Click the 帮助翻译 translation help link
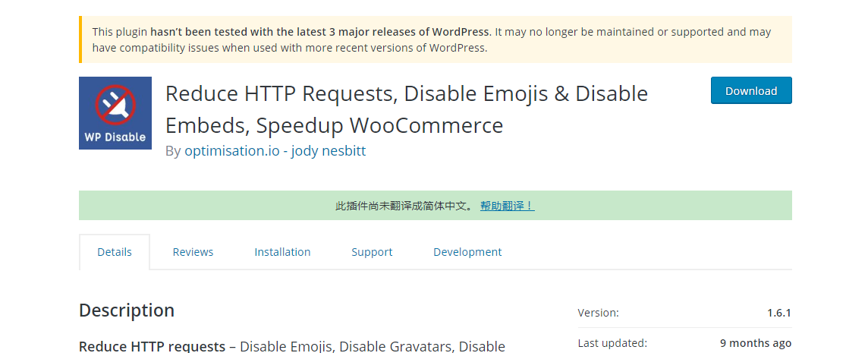This screenshot has height=353, width=868. click(507, 206)
